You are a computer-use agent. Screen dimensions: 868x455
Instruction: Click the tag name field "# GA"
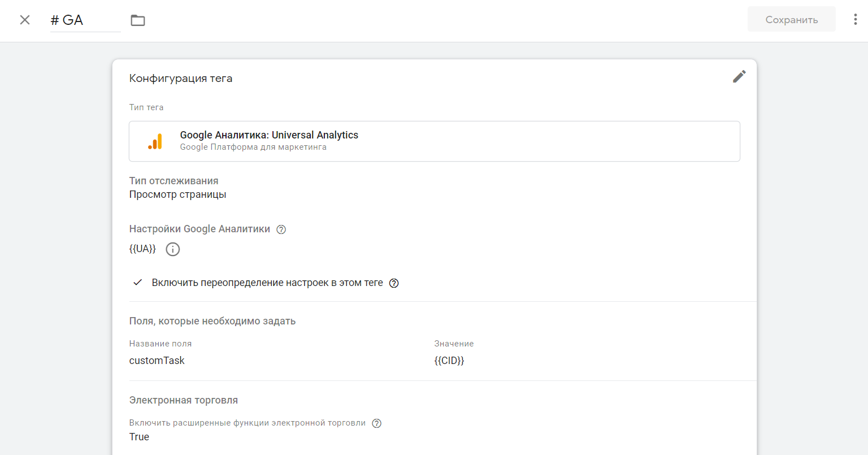[x=85, y=20]
